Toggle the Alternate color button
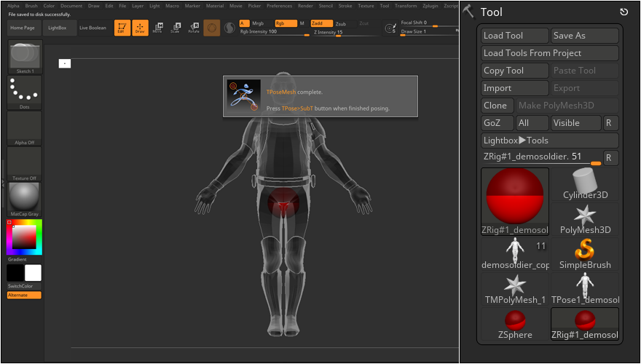The width and height of the screenshot is (641, 364). point(24,295)
